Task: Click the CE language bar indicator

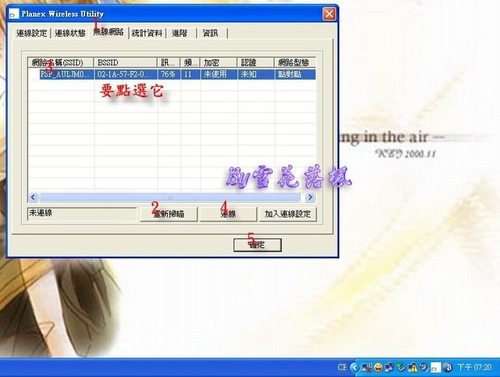Action: [x=342, y=367]
